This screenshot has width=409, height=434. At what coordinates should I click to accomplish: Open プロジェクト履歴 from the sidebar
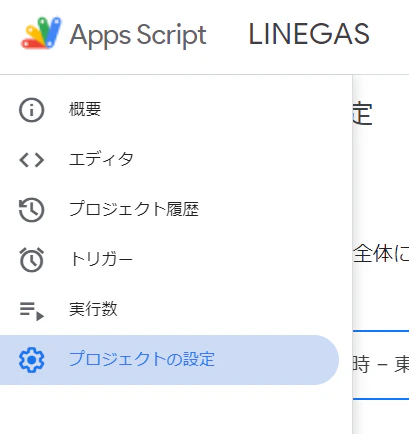pos(134,209)
